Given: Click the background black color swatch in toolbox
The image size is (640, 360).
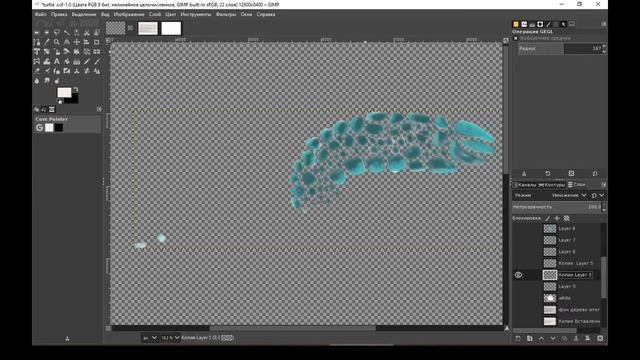Looking at the screenshot, I should 73,99.
